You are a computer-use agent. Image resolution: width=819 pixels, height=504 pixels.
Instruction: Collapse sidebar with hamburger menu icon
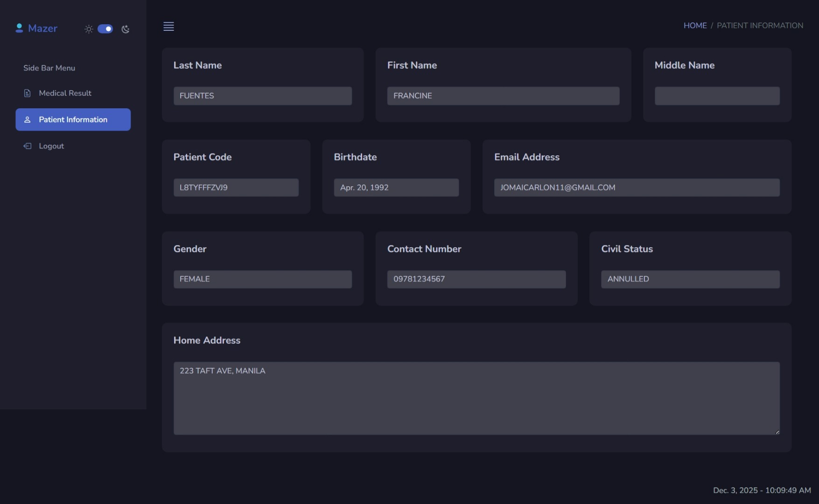click(168, 27)
